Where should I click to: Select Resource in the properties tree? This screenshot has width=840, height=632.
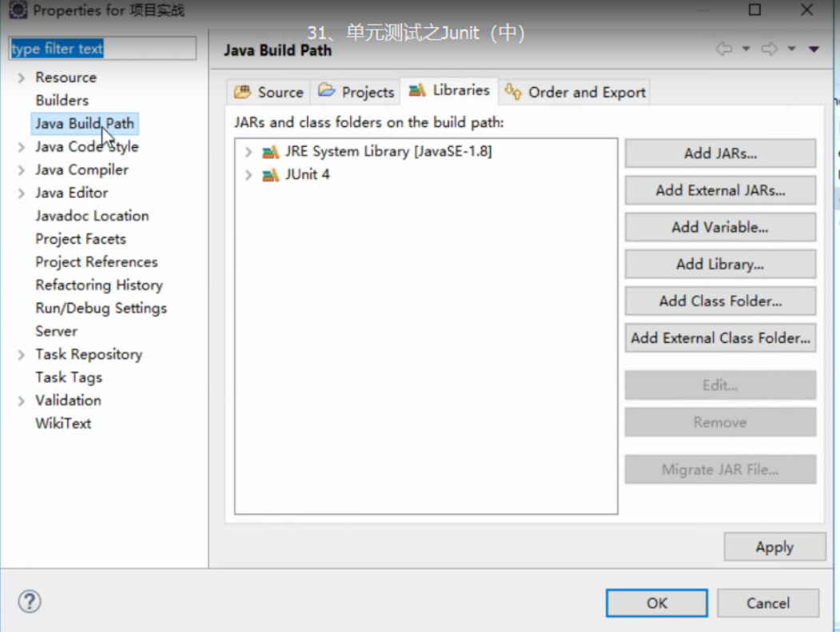coord(66,78)
